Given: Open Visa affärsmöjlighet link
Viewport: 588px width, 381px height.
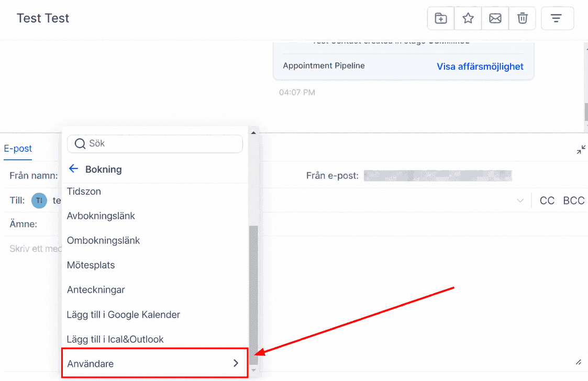Looking at the screenshot, I should click(480, 66).
